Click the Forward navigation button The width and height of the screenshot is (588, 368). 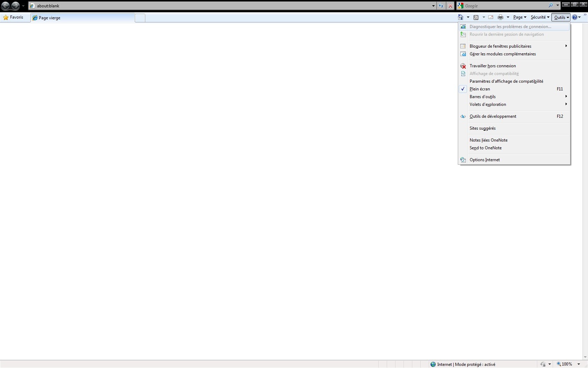(x=15, y=6)
